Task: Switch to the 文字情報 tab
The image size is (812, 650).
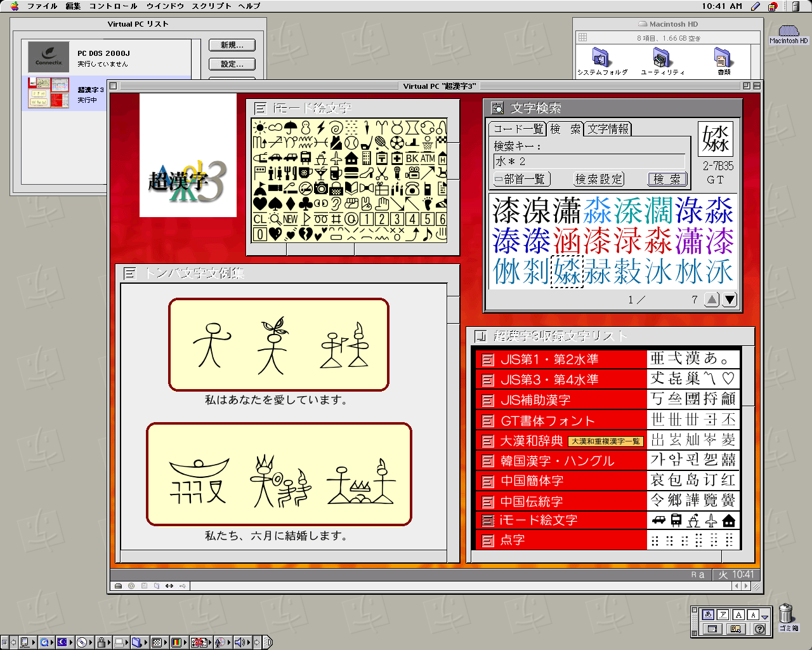Action: (608, 129)
